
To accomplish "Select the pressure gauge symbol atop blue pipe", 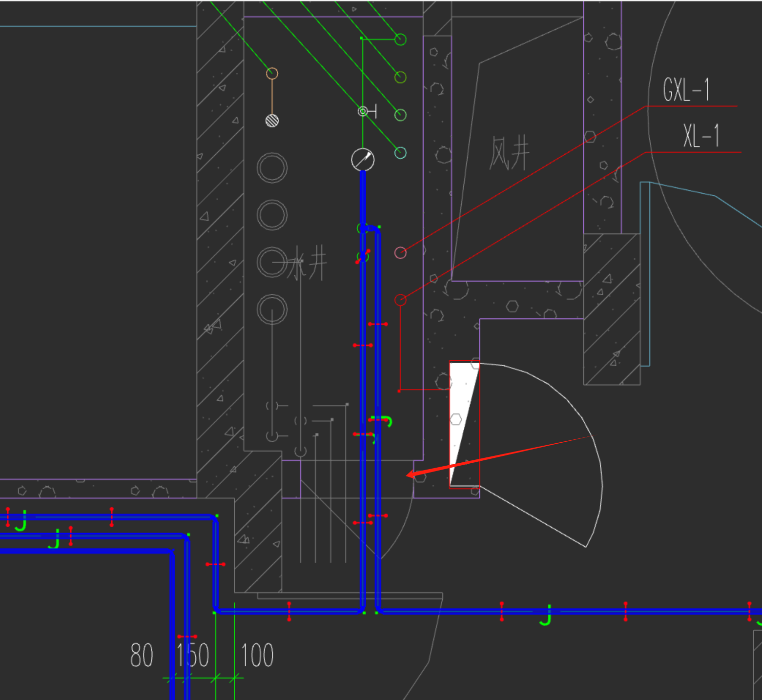I will [363, 160].
